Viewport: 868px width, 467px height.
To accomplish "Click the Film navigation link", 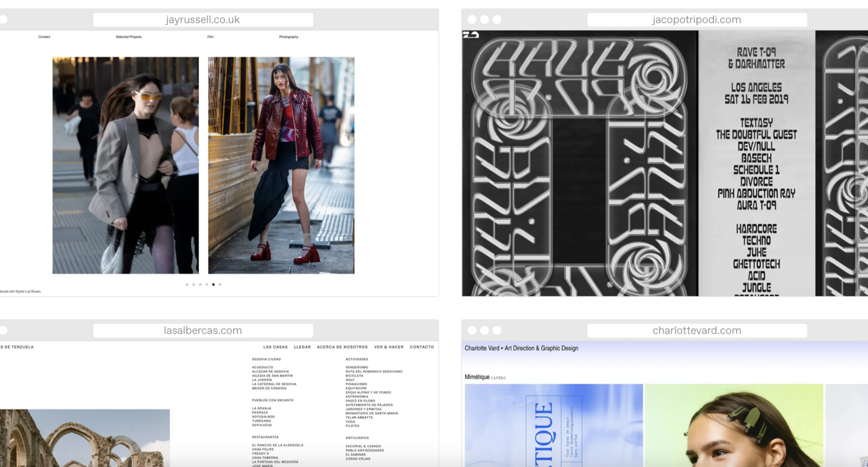I will [210, 37].
